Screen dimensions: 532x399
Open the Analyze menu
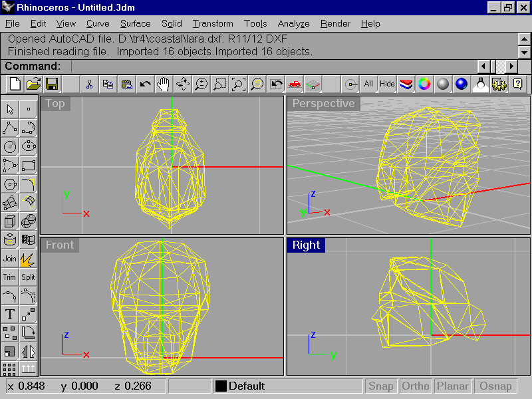(293, 23)
